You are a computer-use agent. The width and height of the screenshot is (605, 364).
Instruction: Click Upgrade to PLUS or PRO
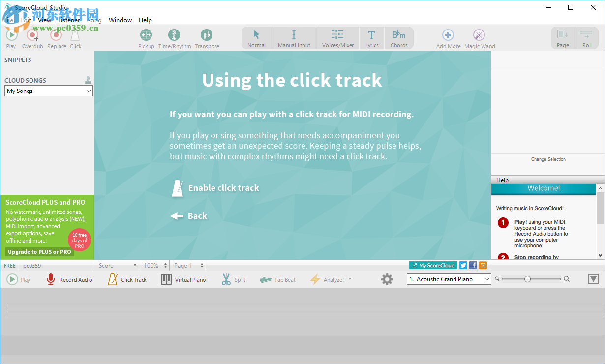pos(39,252)
